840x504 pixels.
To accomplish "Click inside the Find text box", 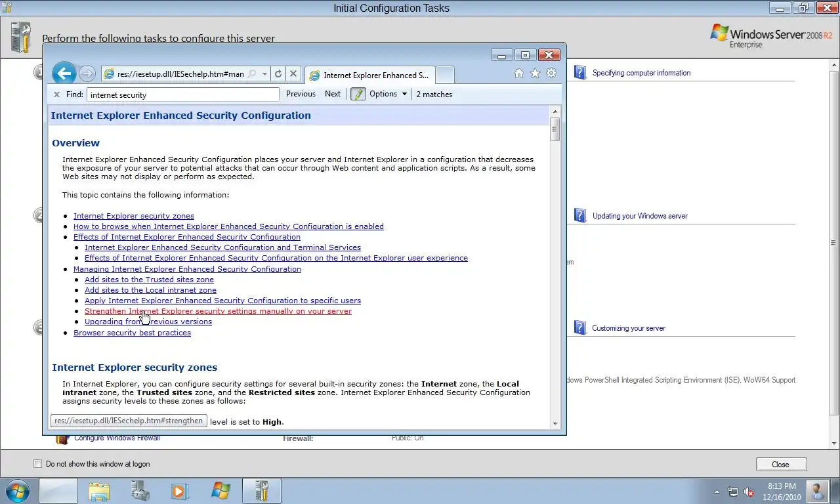I will [x=183, y=94].
